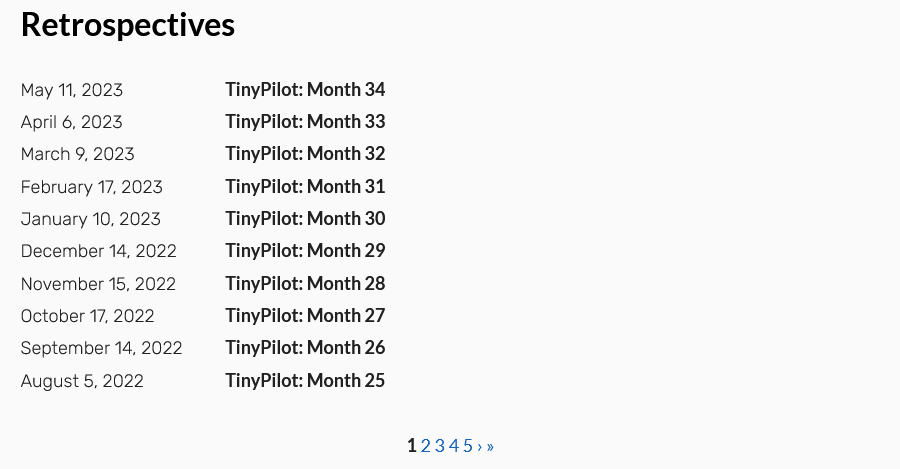900x469 pixels.
Task: Jump to pagination page 4
Action: (x=454, y=446)
